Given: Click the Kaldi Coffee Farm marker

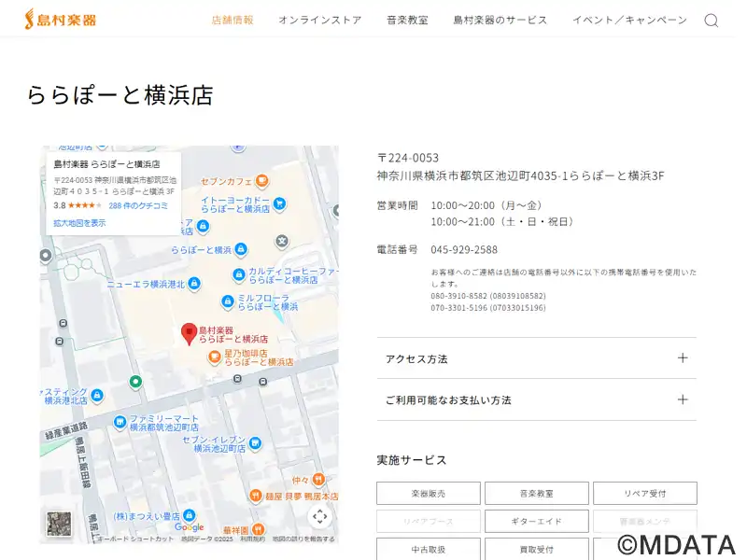Looking at the screenshot, I should click(239, 275).
